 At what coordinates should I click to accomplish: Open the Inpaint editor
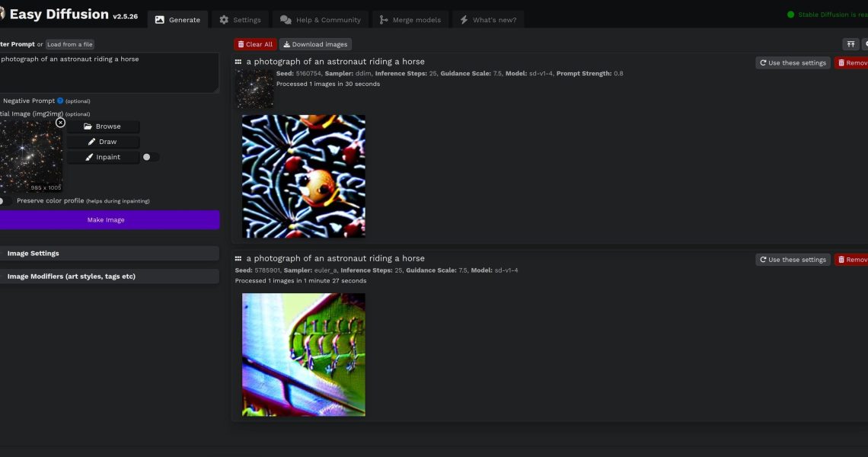[103, 158]
